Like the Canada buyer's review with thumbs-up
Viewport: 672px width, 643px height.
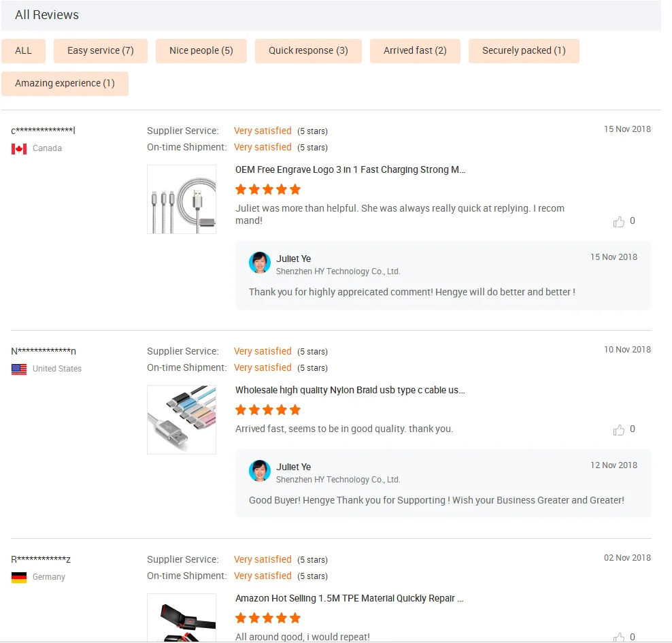pos(618,222)
